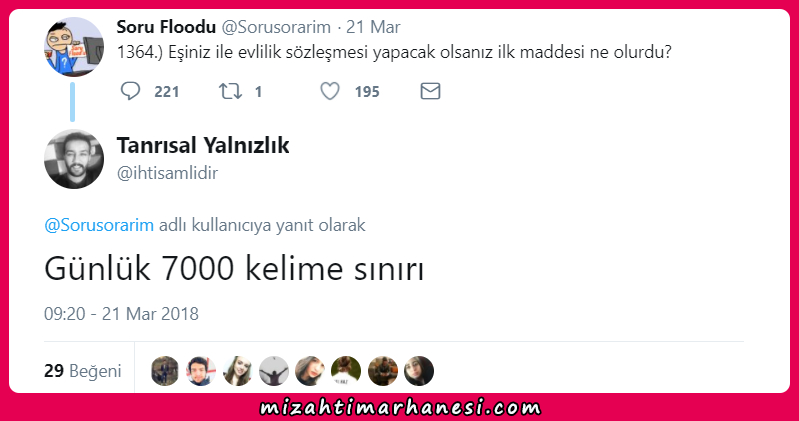
Task: Open the 29 Beğeni likes list
Action: point(83,371)
